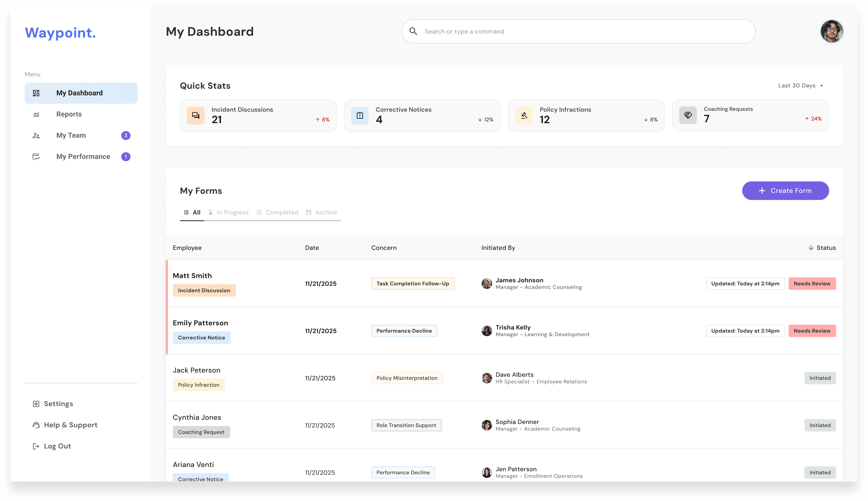Click the Incident Discussions chat icon
This screenshot has height=501, width=868.
point(196,116)
